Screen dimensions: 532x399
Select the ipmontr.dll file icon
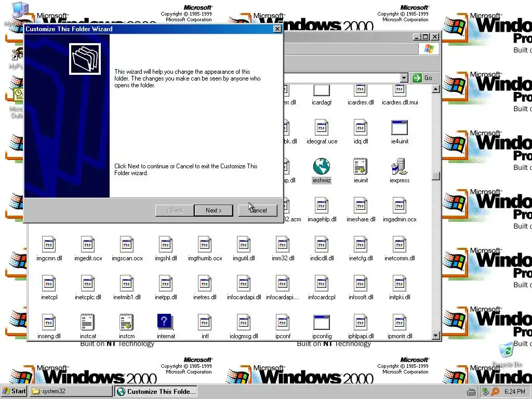[400, 322]
